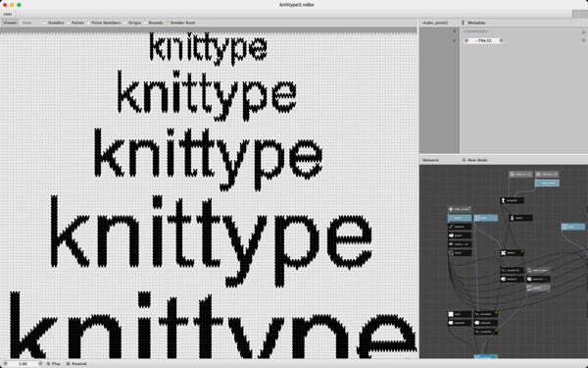The image size is (588, 368).
Task: Select the make_point2 node
Action: tap(547, 183)
